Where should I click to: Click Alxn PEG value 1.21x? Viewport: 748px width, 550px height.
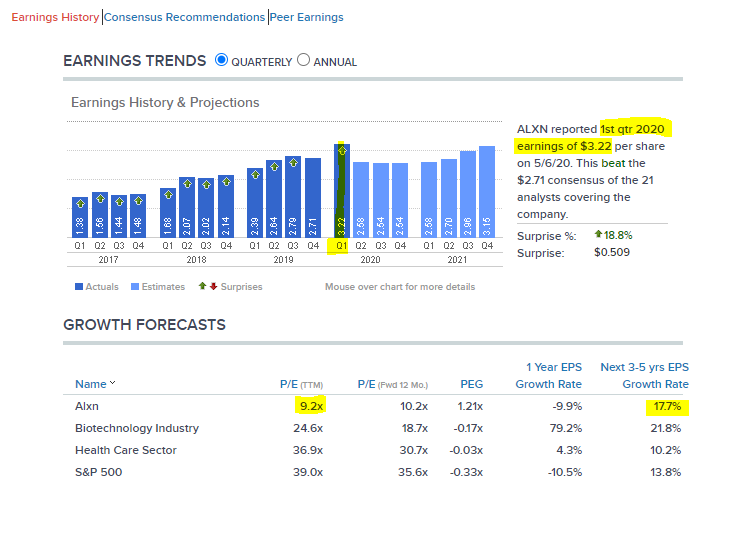pyautogui.click(x=470, y=406)
